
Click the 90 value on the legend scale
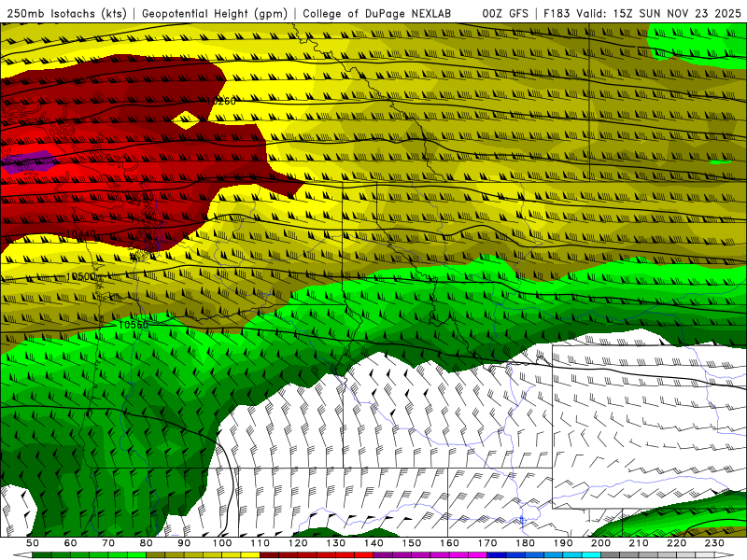tap(184, 543)
